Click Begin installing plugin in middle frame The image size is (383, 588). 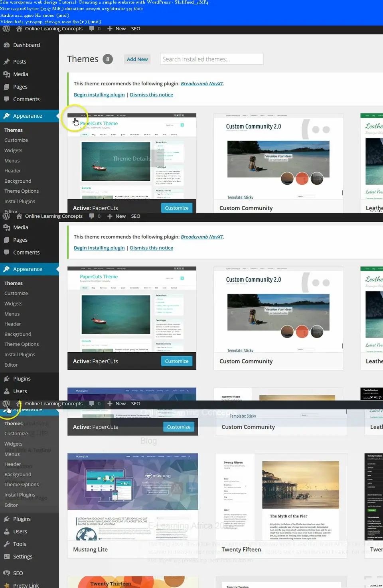(x=99, y=248)
